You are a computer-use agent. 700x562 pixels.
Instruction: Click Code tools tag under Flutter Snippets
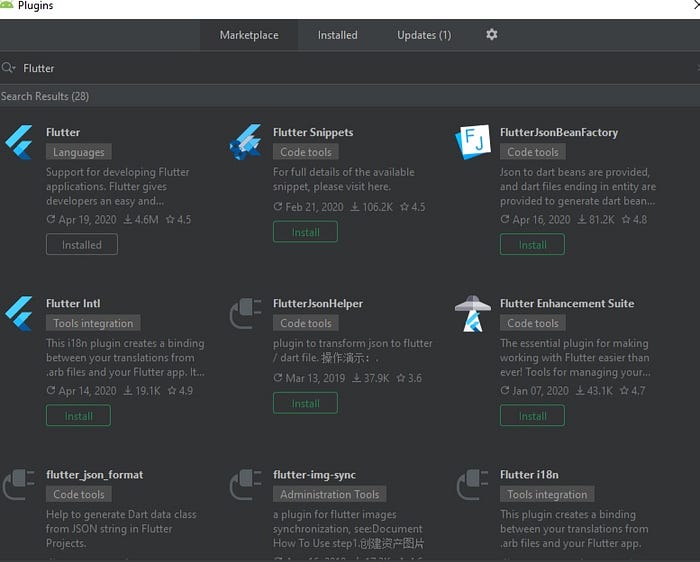(x=306, y=152)
